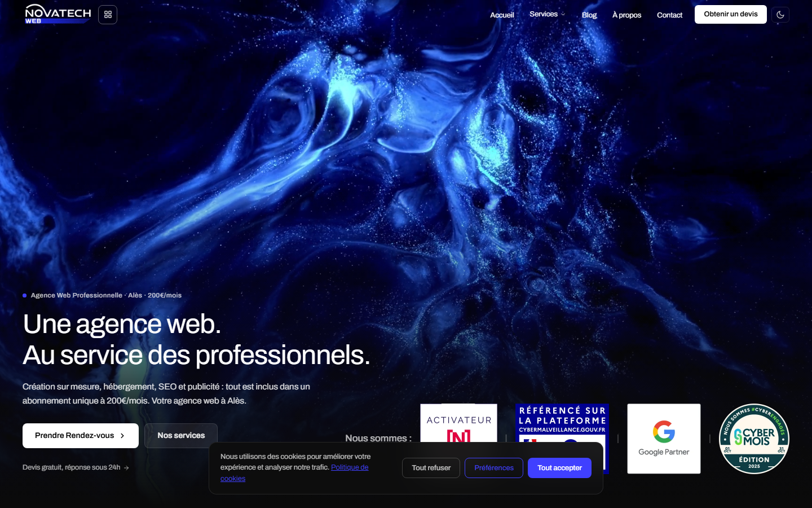Navigate to À propos
This screenshot has height=508, width=812.
[626, 15]
